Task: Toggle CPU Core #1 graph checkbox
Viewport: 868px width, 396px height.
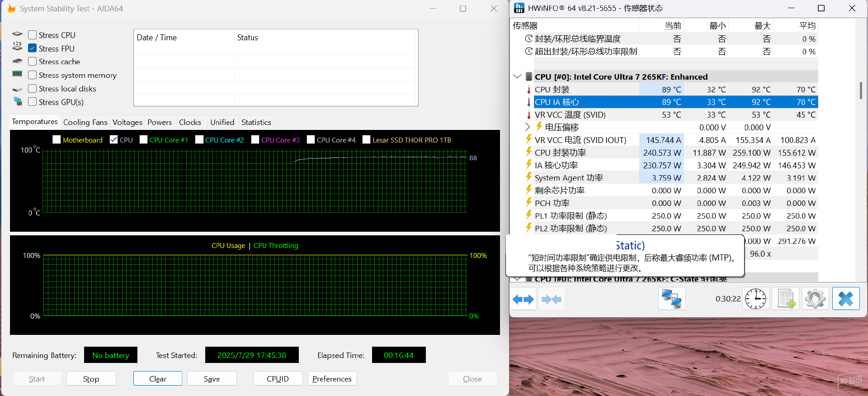Action: point(143,140)
